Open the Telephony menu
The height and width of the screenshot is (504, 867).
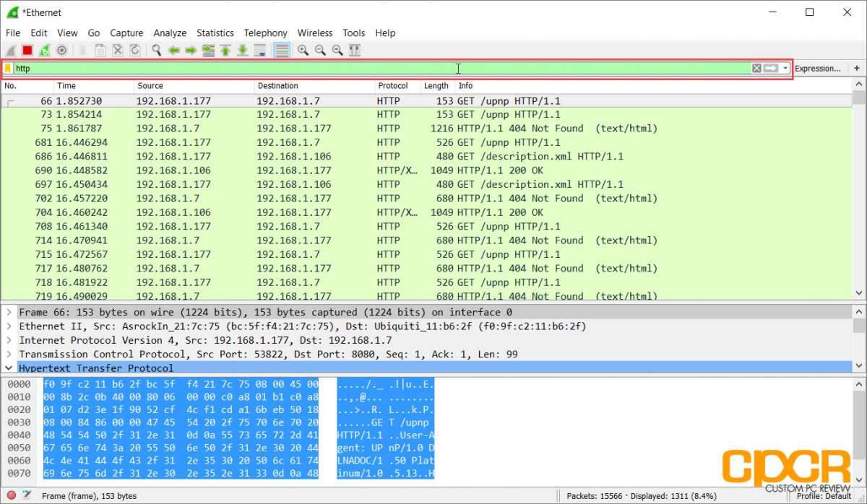click(x=265, y=32)
